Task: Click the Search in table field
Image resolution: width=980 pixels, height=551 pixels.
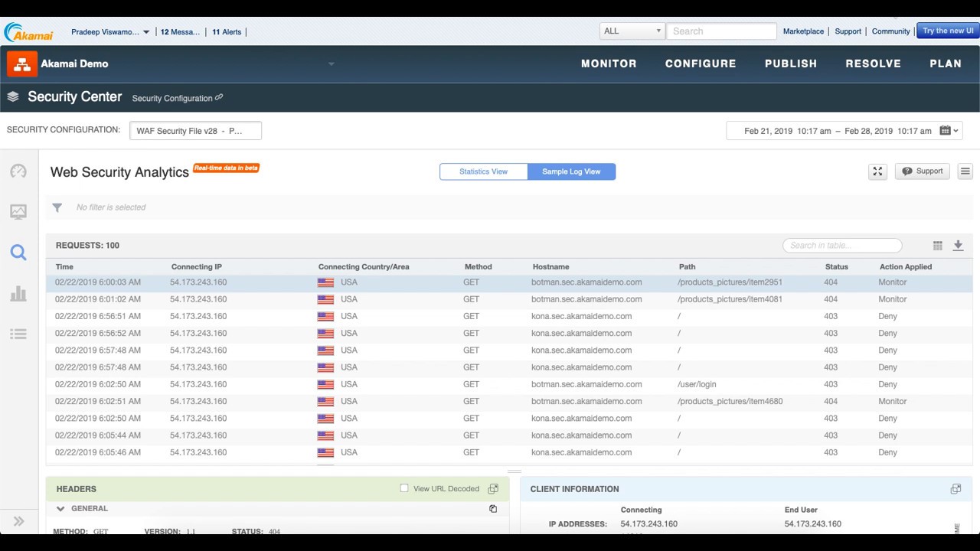Action: coord(842,246)
